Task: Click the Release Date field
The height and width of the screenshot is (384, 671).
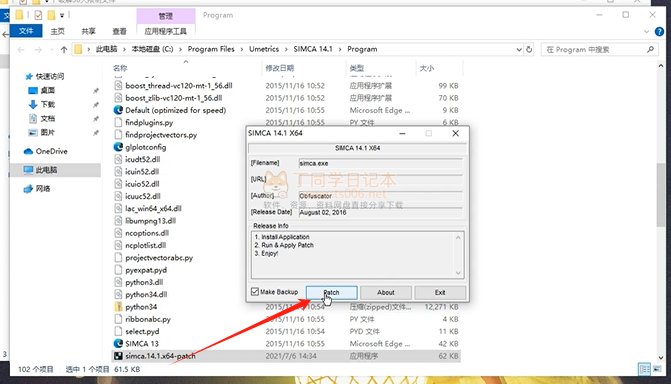Action: (380, 212)
